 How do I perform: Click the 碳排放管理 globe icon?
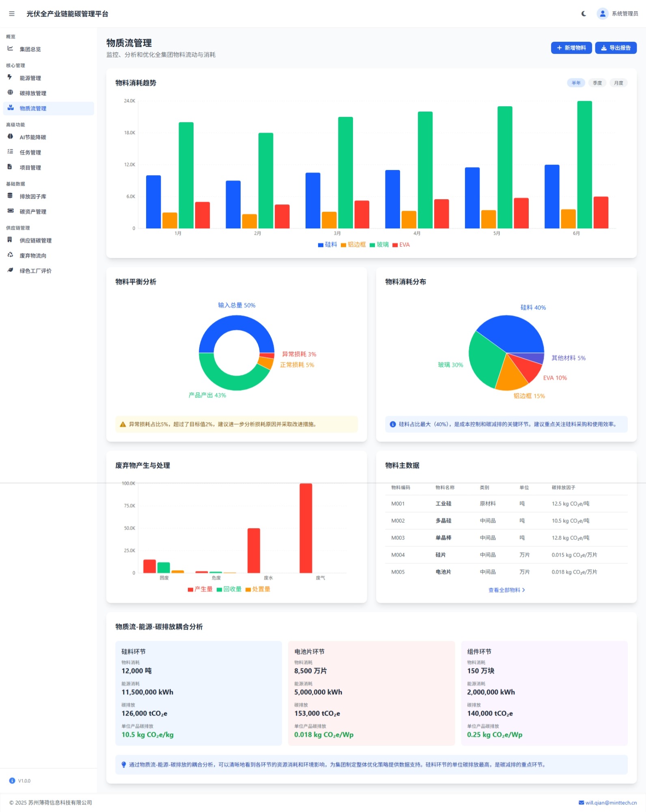pyautogui.click(x=10, y=92)
